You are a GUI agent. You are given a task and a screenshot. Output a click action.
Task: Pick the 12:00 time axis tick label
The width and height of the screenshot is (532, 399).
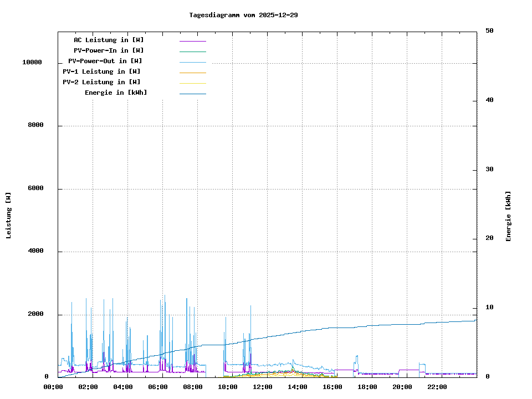(x=263, y=387)
